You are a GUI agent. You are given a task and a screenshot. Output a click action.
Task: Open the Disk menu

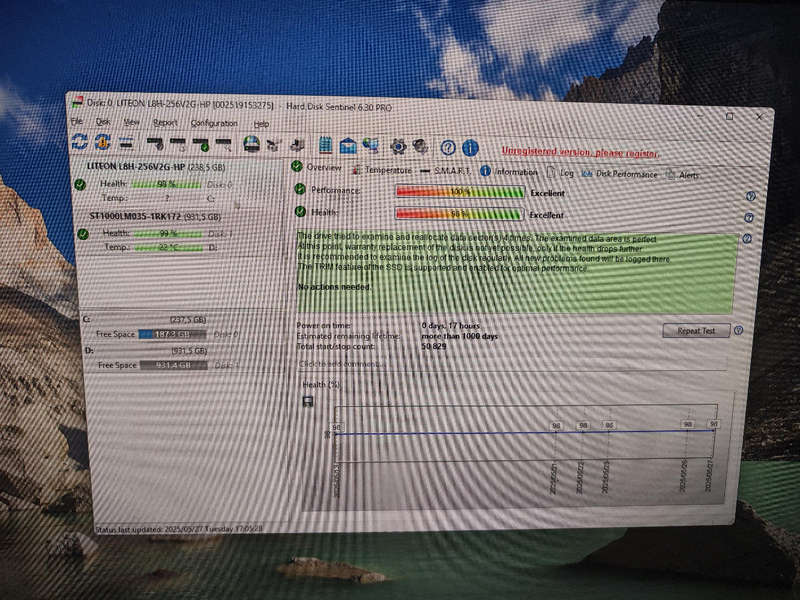[x=103, y=122]
